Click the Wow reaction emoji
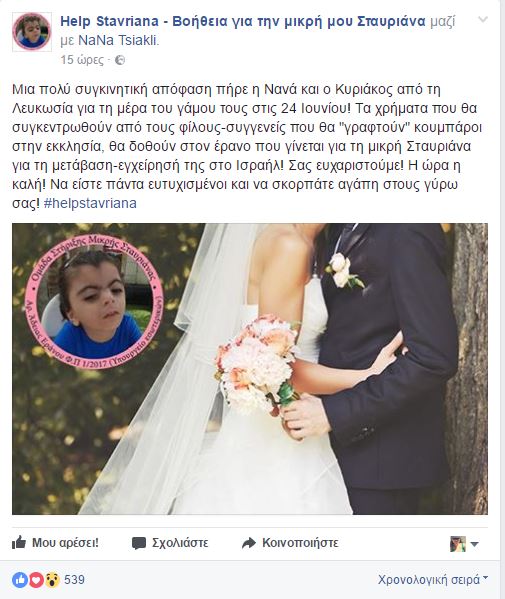505x599 pixels. [x=52, y=580]
